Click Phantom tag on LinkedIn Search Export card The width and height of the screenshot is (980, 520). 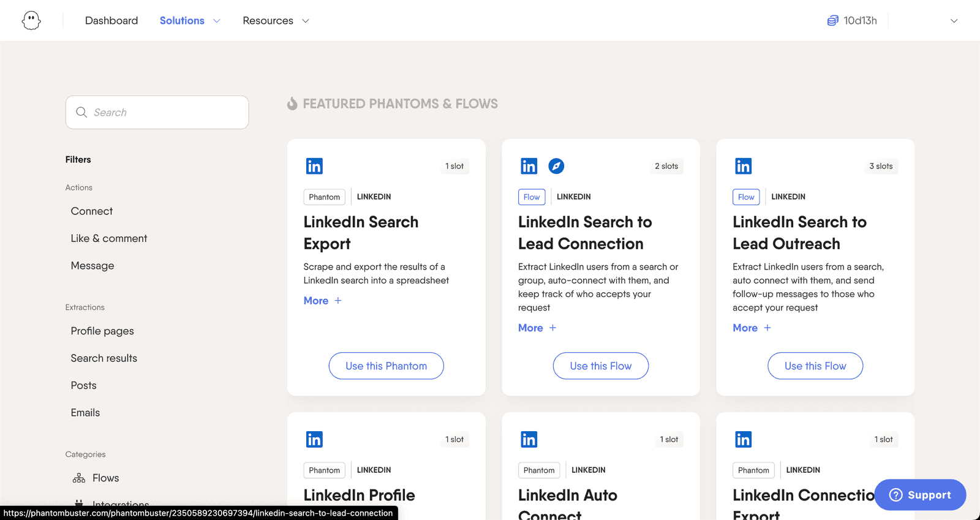tap(324, 197)
